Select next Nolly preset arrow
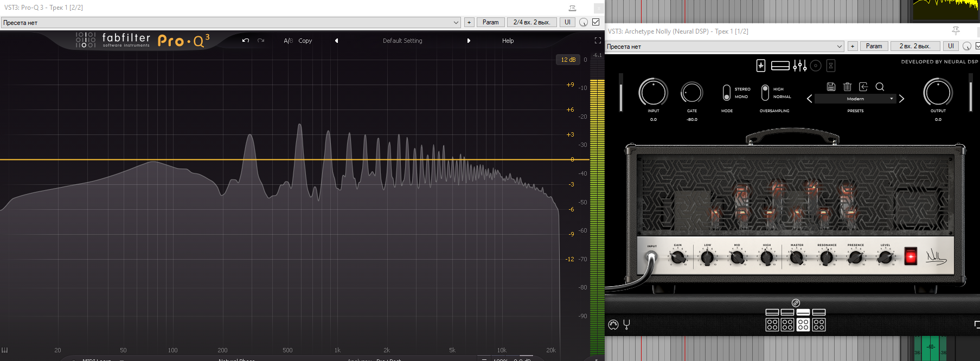Viewport: 980px width, 361px height. [901, 99]
